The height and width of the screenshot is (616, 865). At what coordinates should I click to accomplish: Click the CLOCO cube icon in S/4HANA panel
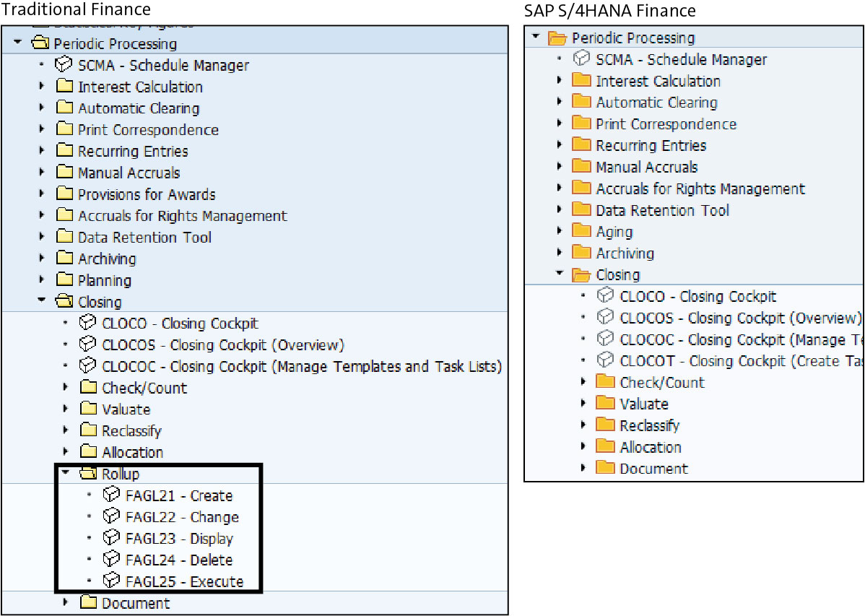click(x=605, y=296)
